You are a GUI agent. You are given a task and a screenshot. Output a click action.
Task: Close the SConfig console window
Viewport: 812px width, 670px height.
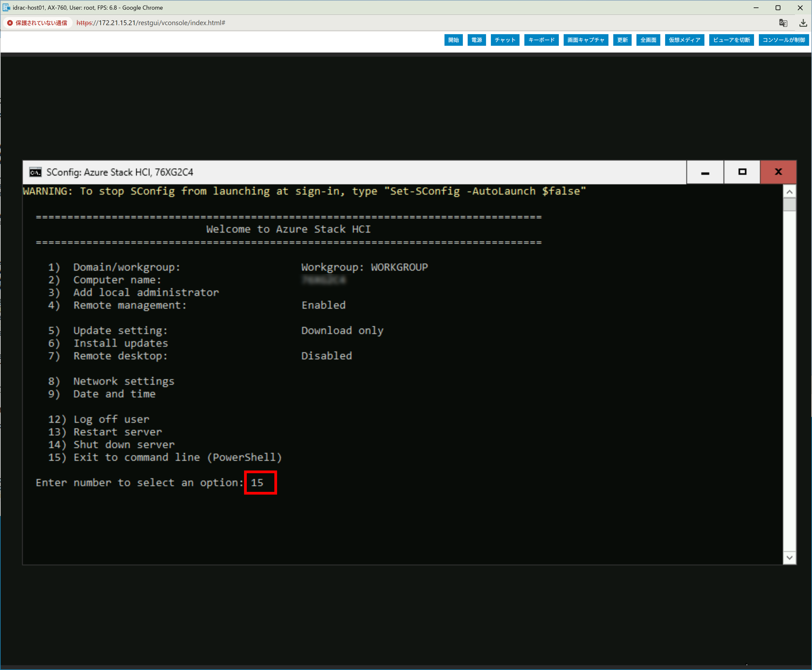[778, 172]
